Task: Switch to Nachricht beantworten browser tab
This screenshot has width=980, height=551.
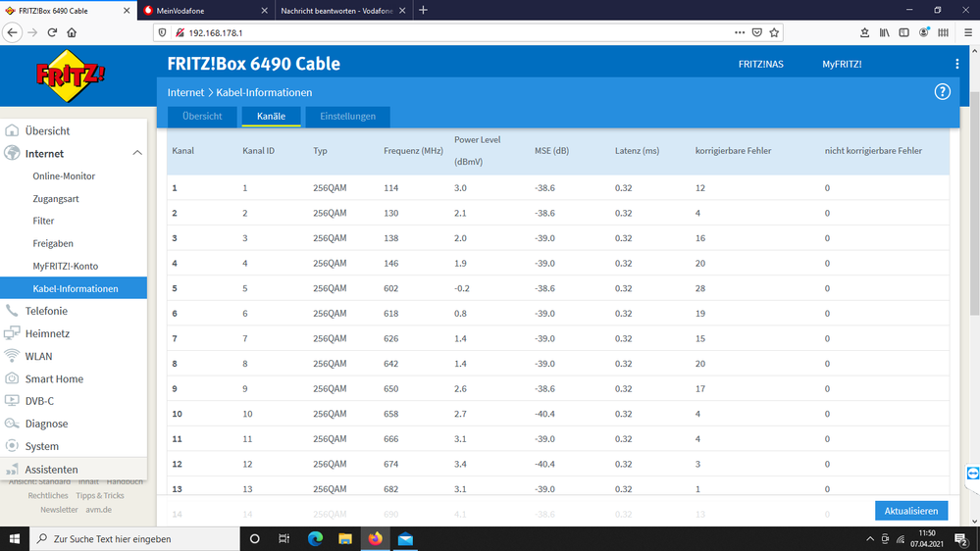Action: [341, 10]
